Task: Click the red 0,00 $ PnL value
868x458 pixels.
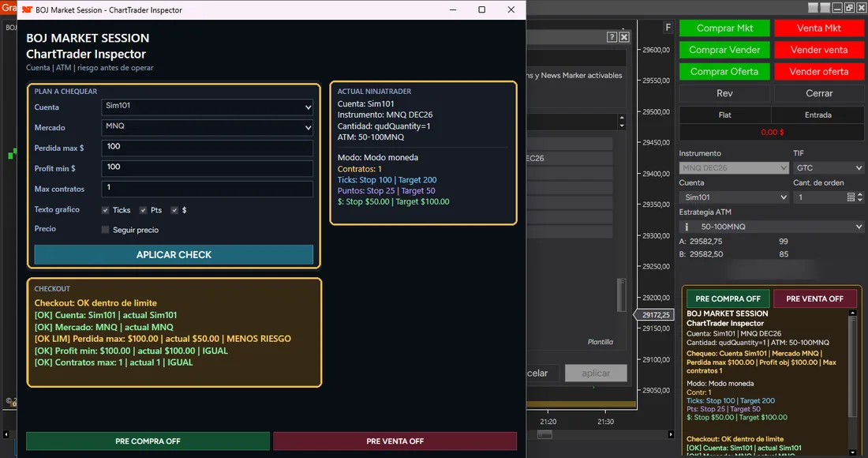Action: tap(772, 133)
